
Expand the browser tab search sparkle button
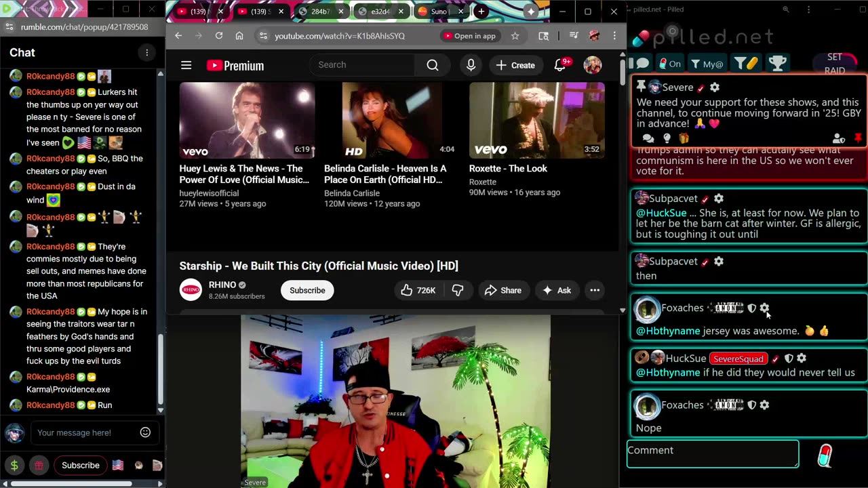click(x=531, y=12)
